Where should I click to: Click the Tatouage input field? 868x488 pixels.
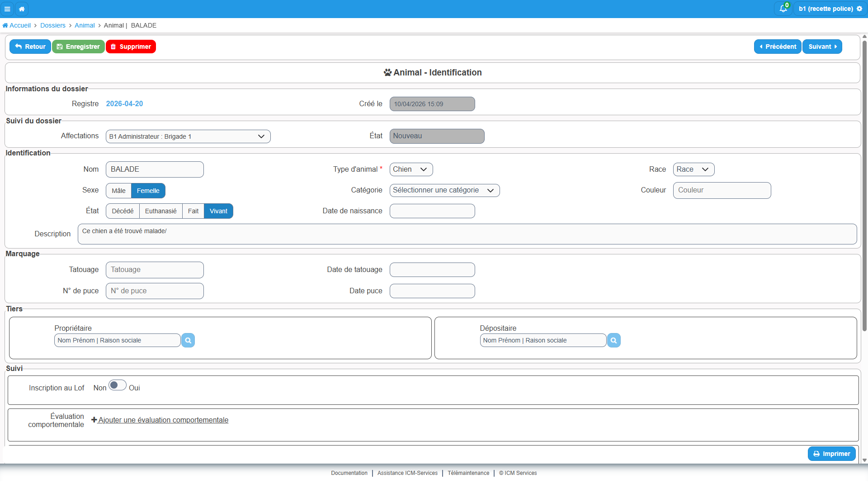coord(155,270)
